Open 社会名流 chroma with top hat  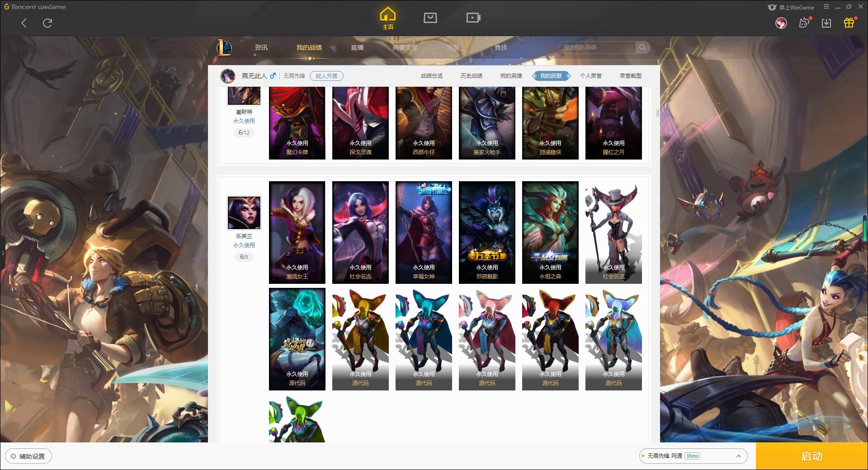coord(613,232)
